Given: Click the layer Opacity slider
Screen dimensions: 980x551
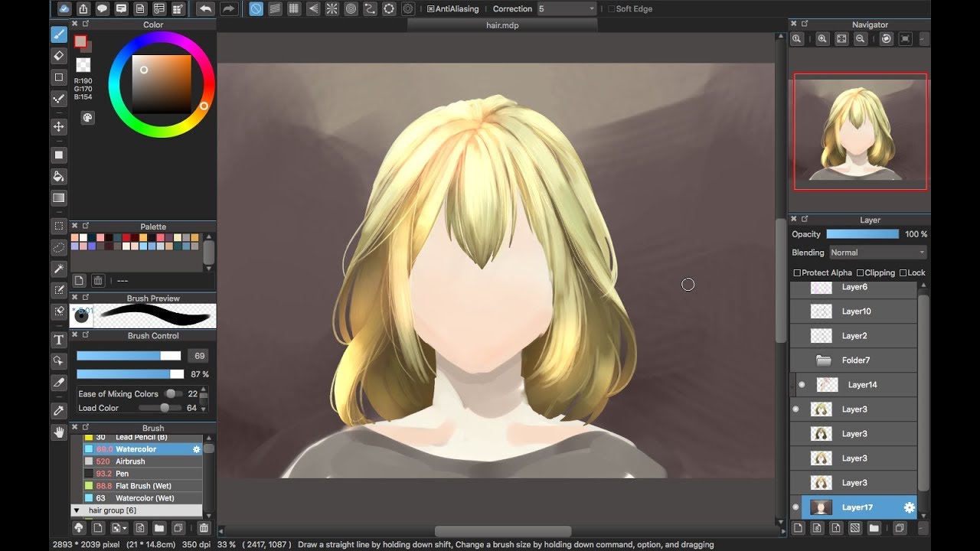Looking at the screenshot, I should coord(863,234).
